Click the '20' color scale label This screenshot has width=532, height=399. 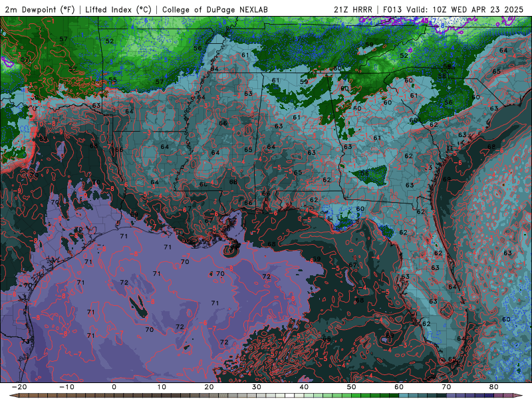[x=209, y=387]
